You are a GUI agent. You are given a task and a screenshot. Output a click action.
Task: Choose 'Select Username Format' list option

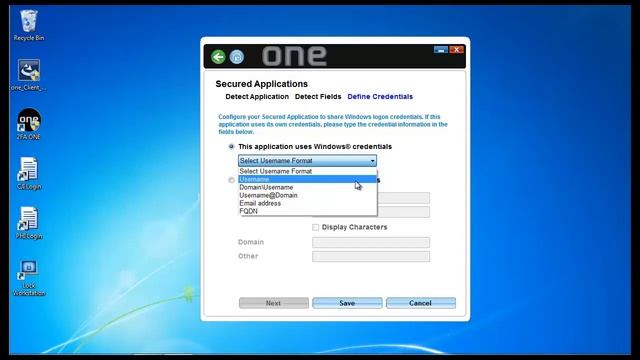coord(307,171)
